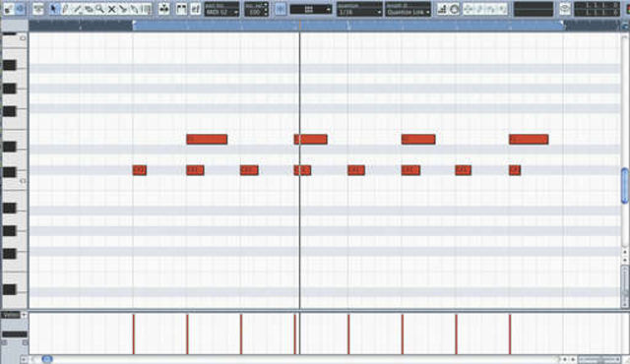Toggle the Solo Editor button
630x364 pixels.
(8, 9)
